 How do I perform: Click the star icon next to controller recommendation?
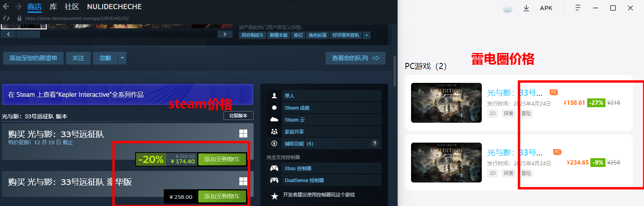click(x=274, y=196)
